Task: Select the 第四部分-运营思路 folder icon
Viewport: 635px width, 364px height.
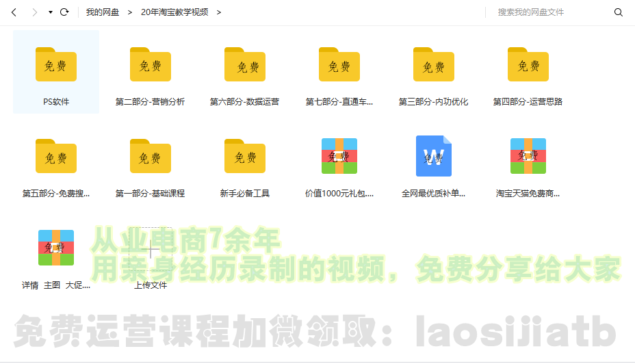Action: [x=528, y=64]
